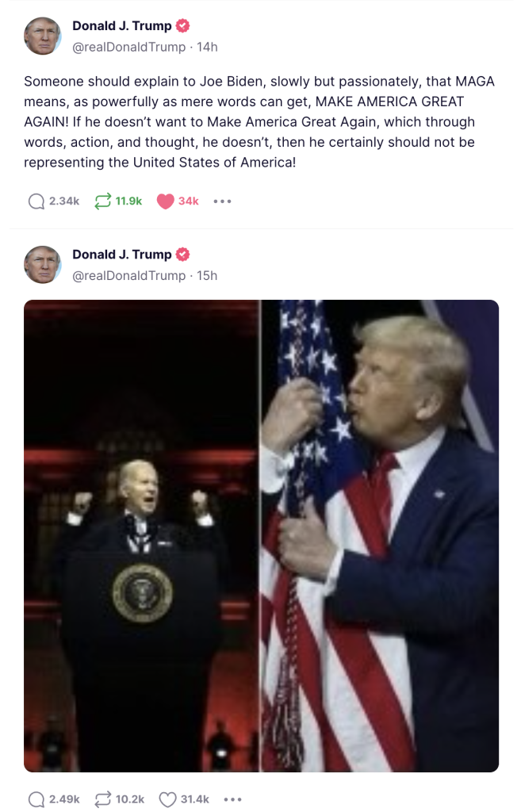Like the image post with 31.4k likes
The height and width of the screenshot is (812, 521).
pos(167,799)
